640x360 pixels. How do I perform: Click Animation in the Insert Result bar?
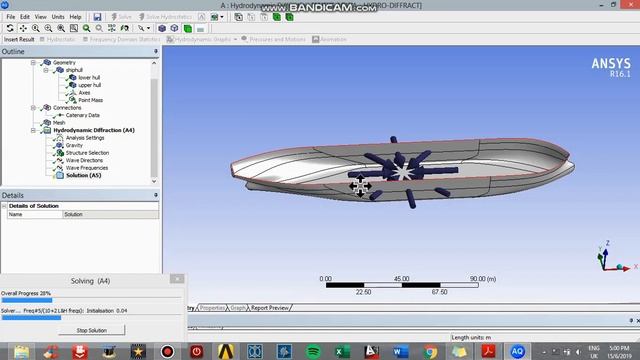329,39
